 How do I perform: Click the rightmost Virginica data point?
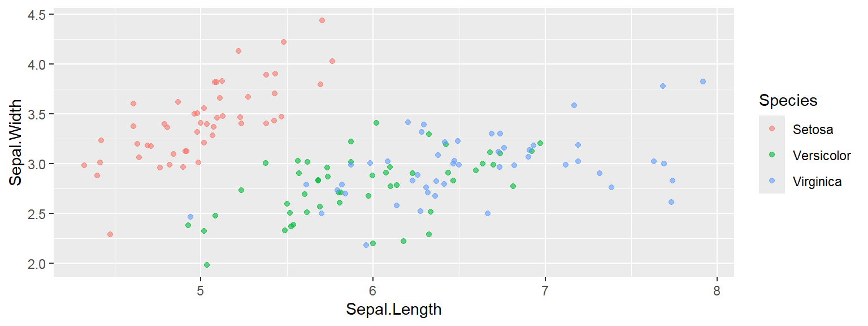[703, 81]
